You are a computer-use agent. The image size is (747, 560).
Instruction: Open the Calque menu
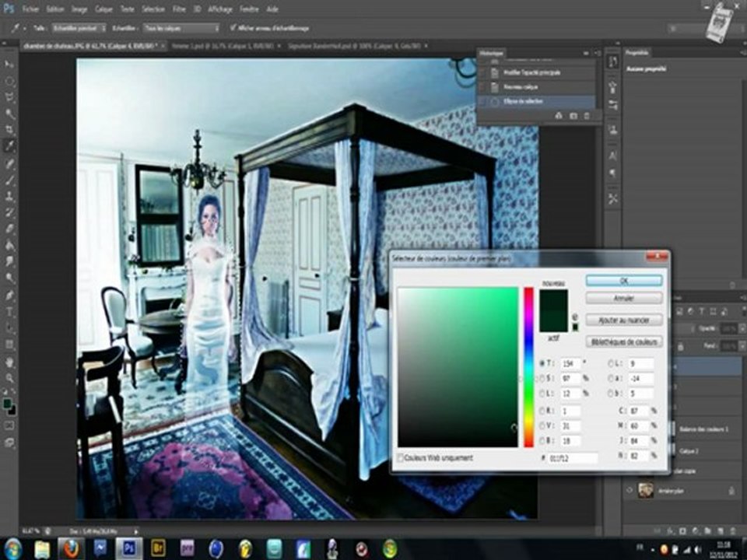click(103, 9)
